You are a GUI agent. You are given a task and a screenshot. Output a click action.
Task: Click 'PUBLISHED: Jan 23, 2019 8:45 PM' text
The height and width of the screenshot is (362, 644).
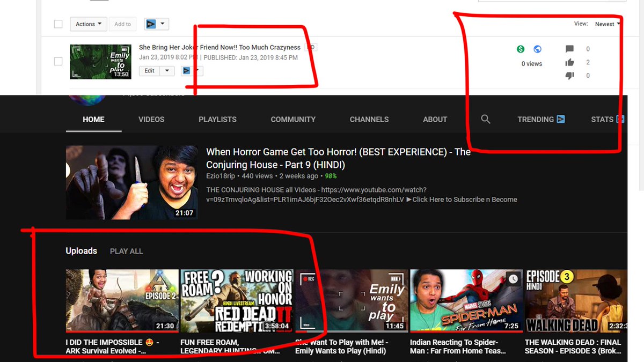251,57
